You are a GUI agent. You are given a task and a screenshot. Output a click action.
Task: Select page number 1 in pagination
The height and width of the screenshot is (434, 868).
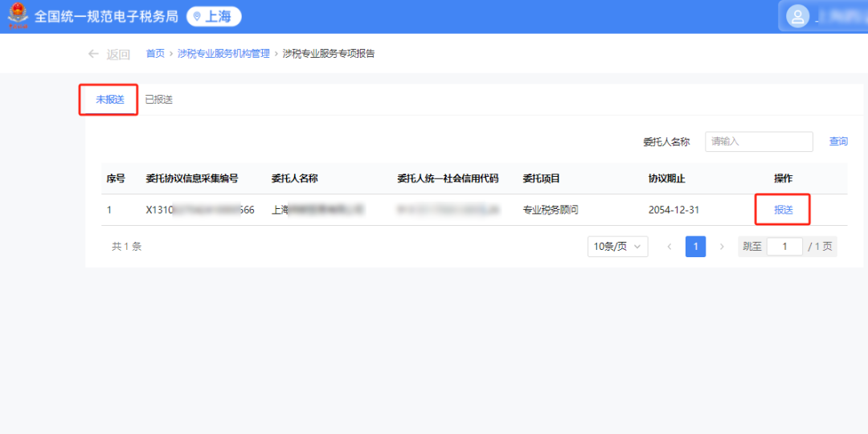tap(695, 247)
